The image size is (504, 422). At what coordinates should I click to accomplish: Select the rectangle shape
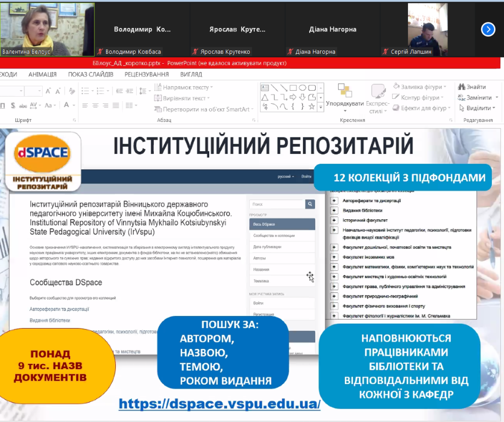point(293,88)
